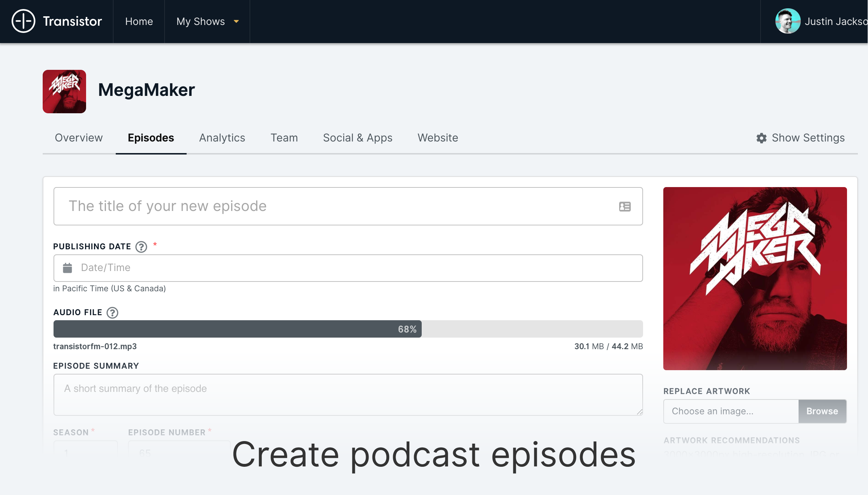Open the Overview tab
Viewport: 868px width, 495px height.
pyautogui.click(x=78, y=138)
